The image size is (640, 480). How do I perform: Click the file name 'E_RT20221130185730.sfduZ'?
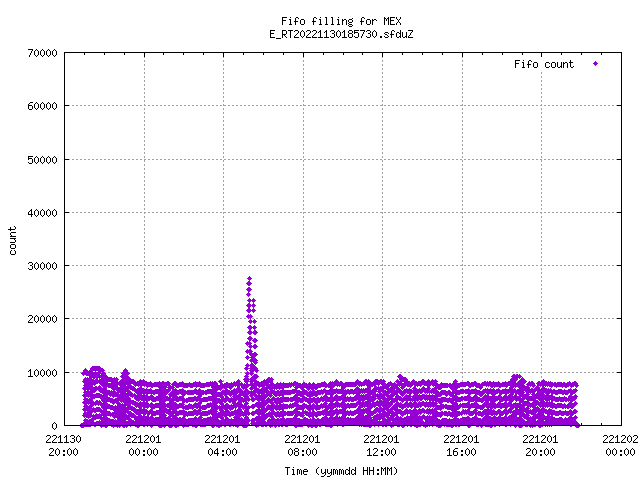pos(341,34)
